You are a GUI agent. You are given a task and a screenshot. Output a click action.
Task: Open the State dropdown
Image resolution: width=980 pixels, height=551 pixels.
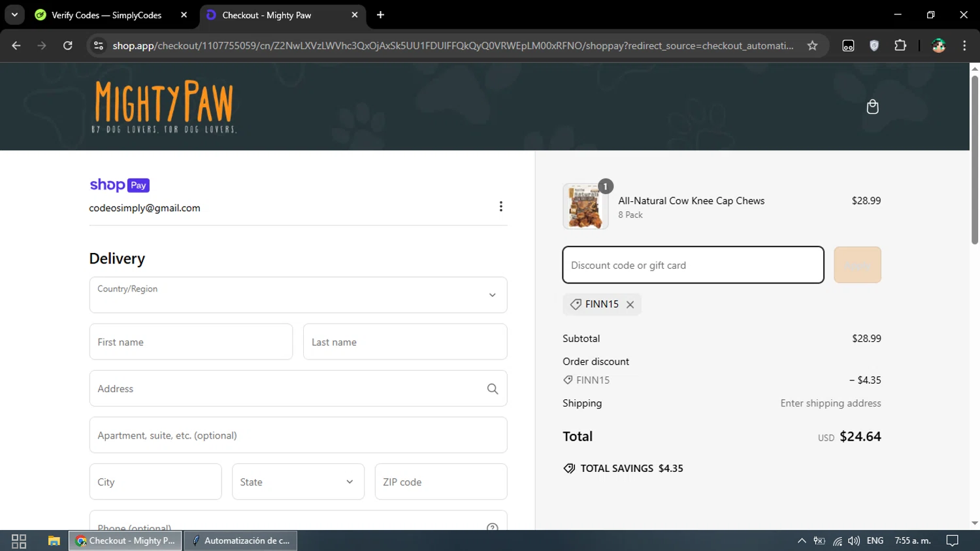298,482
